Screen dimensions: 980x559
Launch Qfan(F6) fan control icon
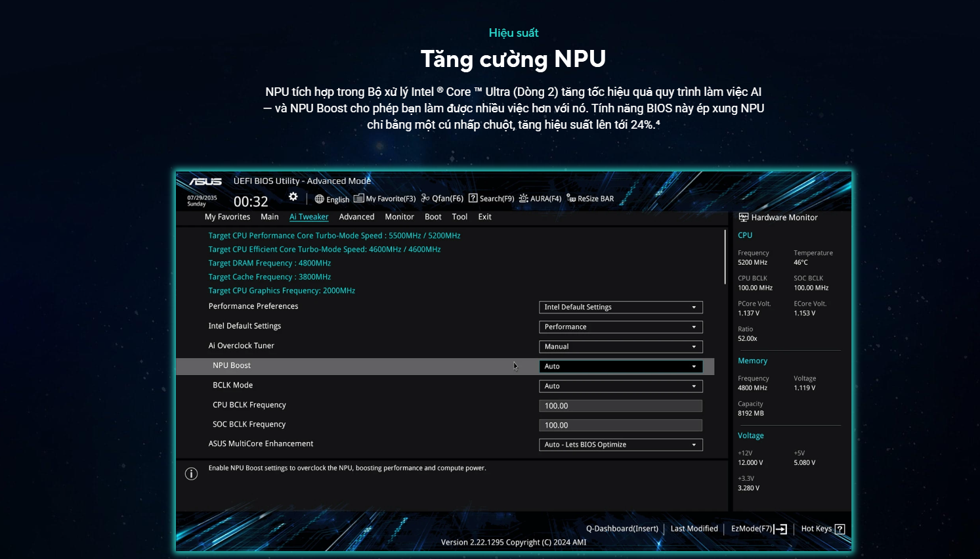[425, 198]
